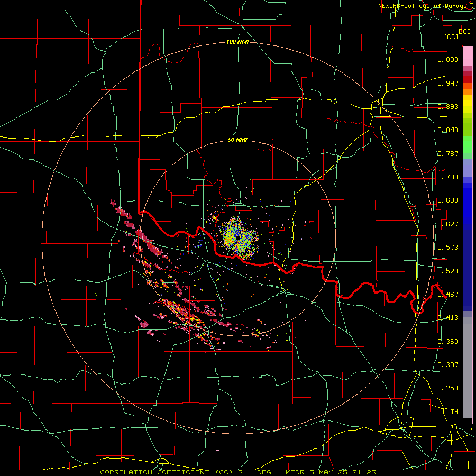
Task: Click the 50 NMI range ring label
Action: 237,140
